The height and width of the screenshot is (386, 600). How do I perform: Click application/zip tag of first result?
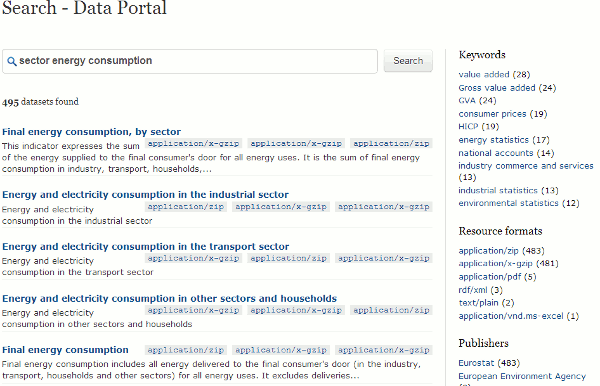pos(391,143)
